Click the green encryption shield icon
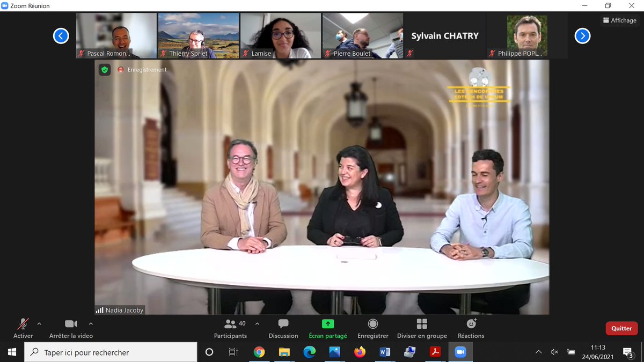Screen dimensions: 644x362 coord(105,70)
